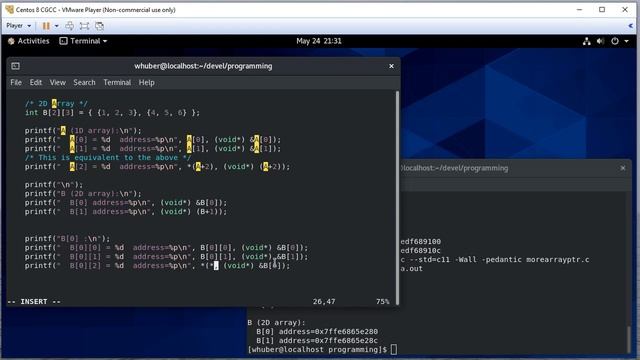The height and width of the screenshot is (360, 640).
Task: Open the clock showing May 24 21:31
Action: 319,41
